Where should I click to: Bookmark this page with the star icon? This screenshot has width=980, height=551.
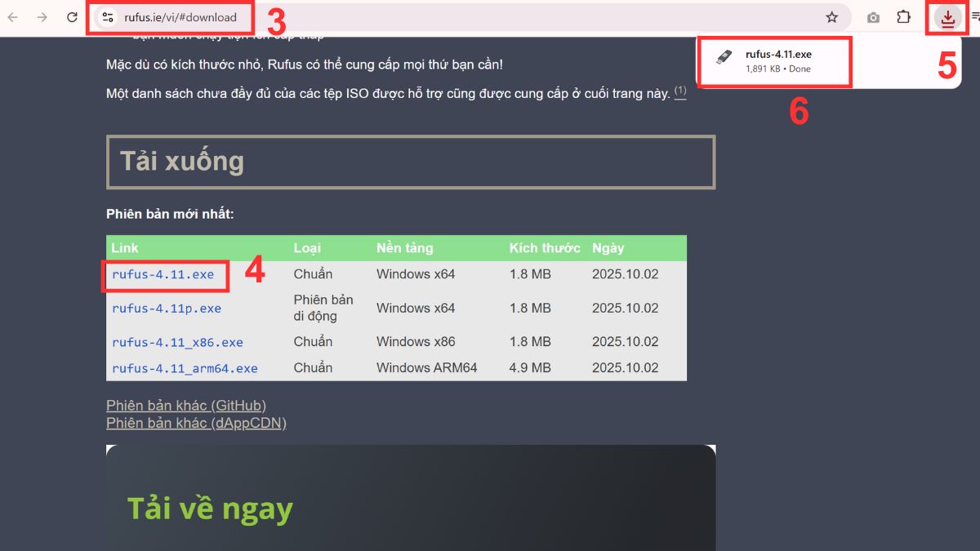tap(832, 17)
